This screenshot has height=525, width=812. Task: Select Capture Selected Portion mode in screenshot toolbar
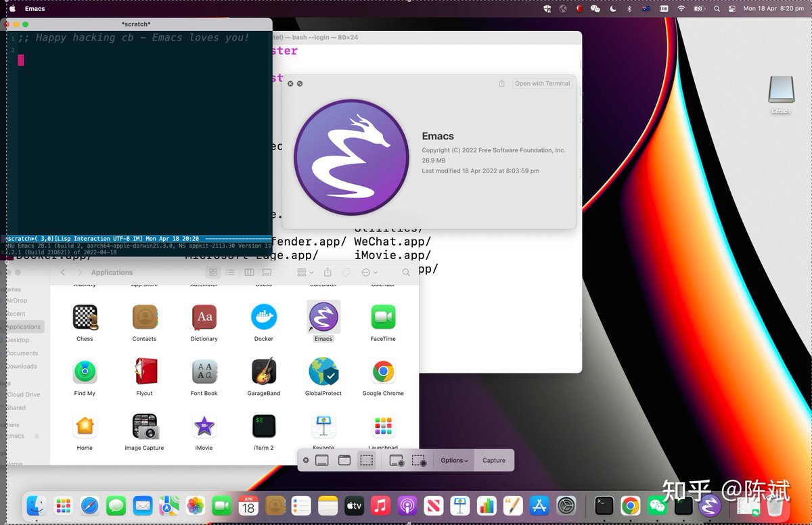click(x=366, y=460)
